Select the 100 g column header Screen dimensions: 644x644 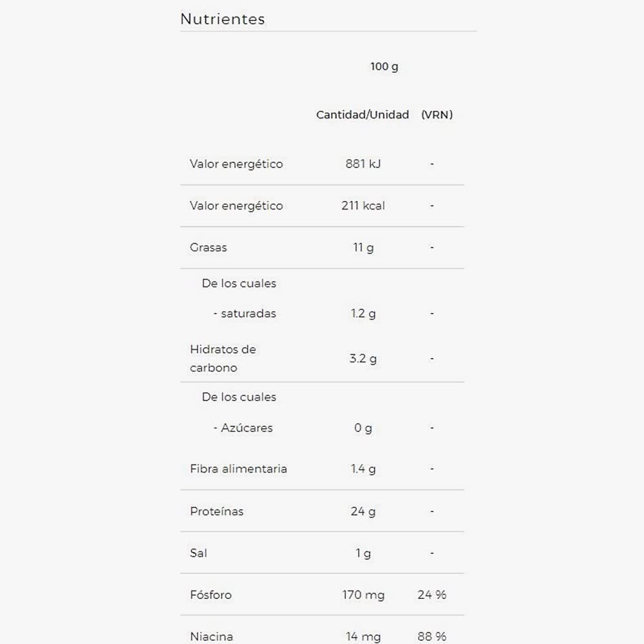click(384, 66)
